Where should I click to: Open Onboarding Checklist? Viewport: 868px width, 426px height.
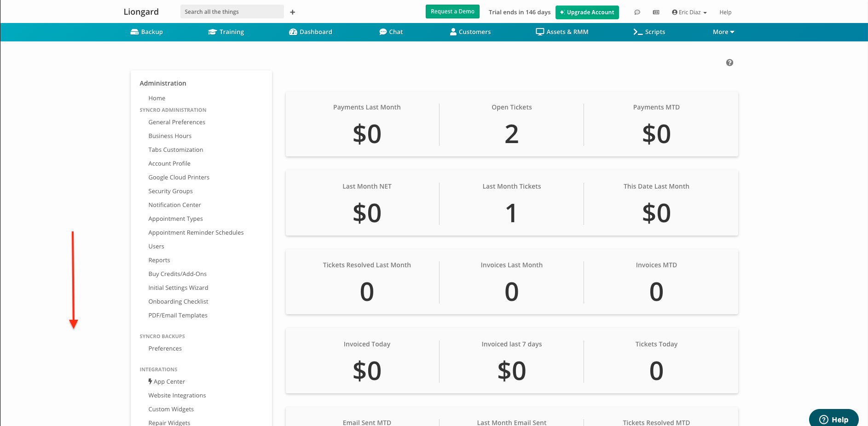[x=178, y=301]
